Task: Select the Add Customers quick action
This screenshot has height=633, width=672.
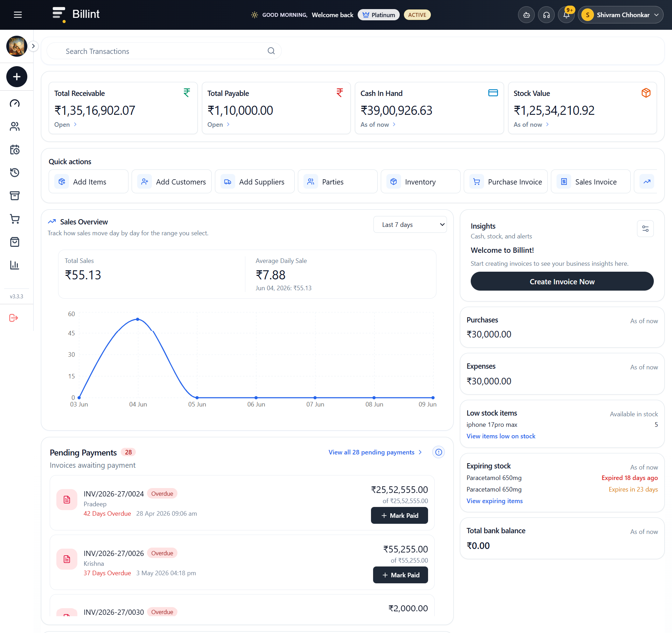Action: click(x=171, y=182)
